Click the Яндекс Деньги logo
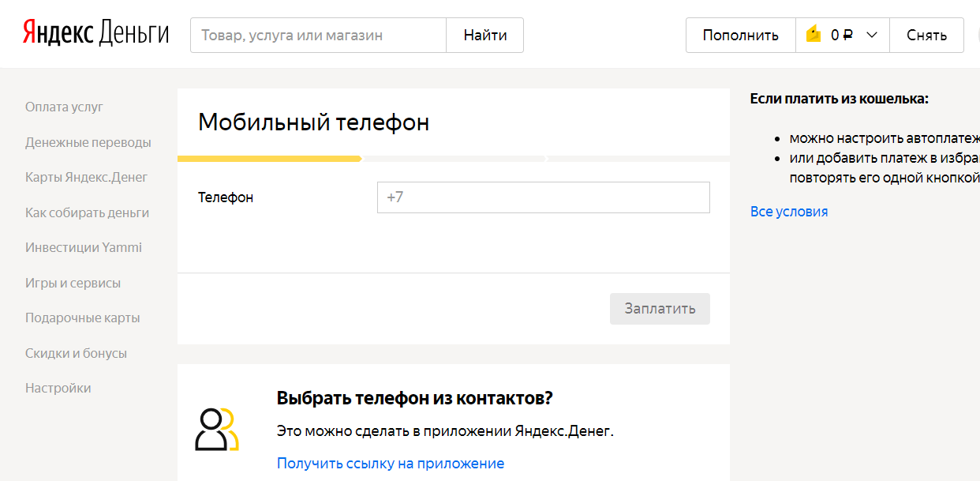Image resolution: width=980 pixels, height=481 pixels. click(x=95, y=34)
